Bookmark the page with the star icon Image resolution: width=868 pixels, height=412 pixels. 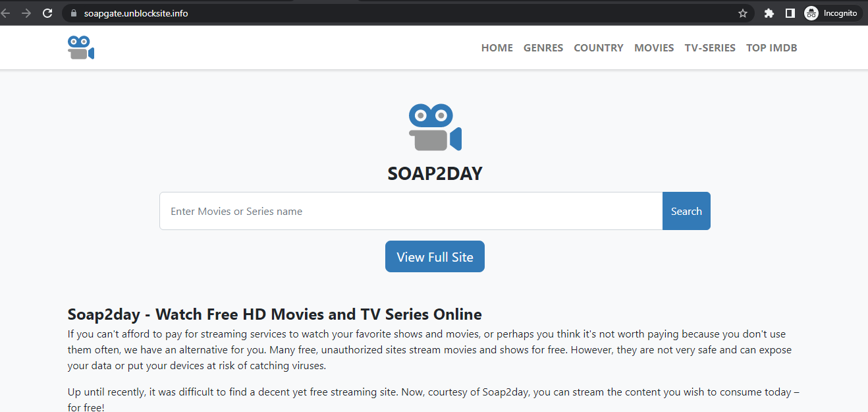pos(743,13)
